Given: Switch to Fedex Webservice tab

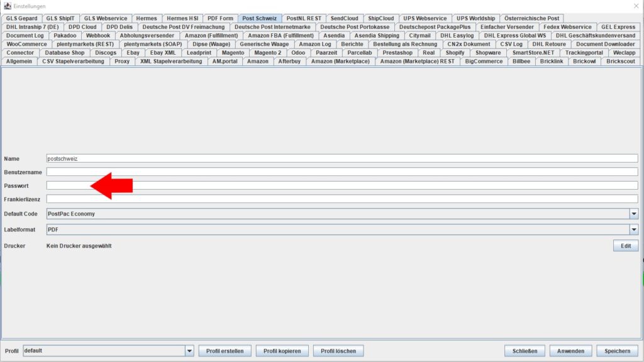Looking at the screenshot, I should tap(567, 27).
